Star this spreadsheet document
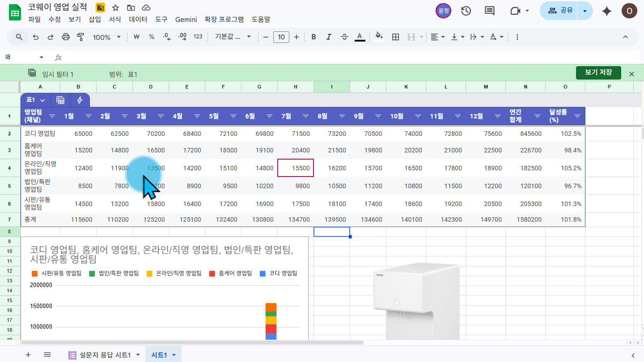 tap(115, 8)
